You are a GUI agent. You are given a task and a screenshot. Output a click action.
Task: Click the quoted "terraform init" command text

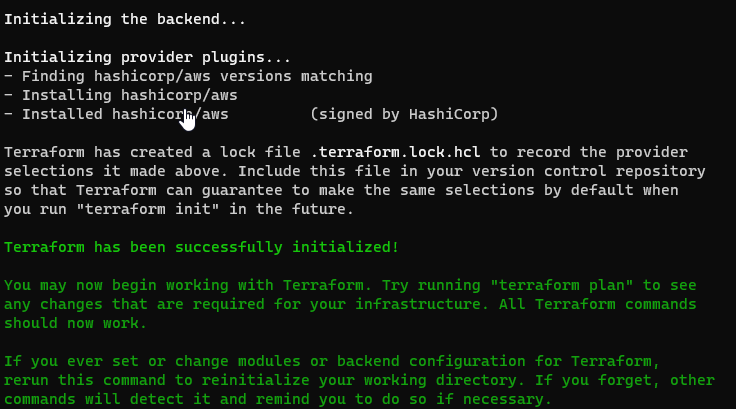pos(148,209)
